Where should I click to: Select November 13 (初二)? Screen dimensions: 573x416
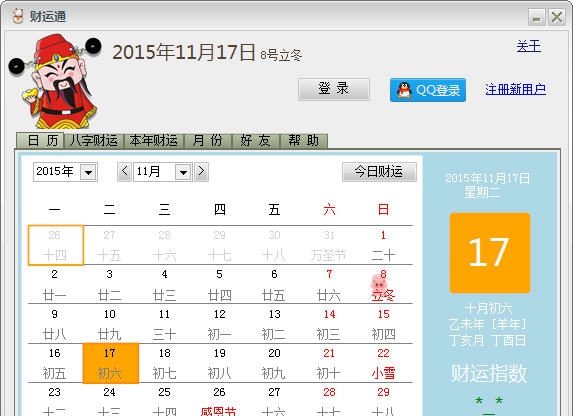(x=274, y=324)
